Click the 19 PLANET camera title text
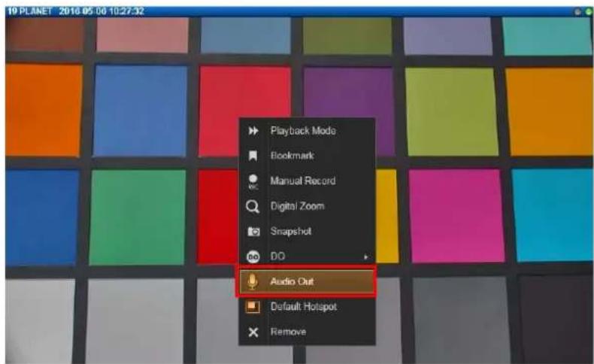Screen dimensions: 594x364 coord(30,11)
